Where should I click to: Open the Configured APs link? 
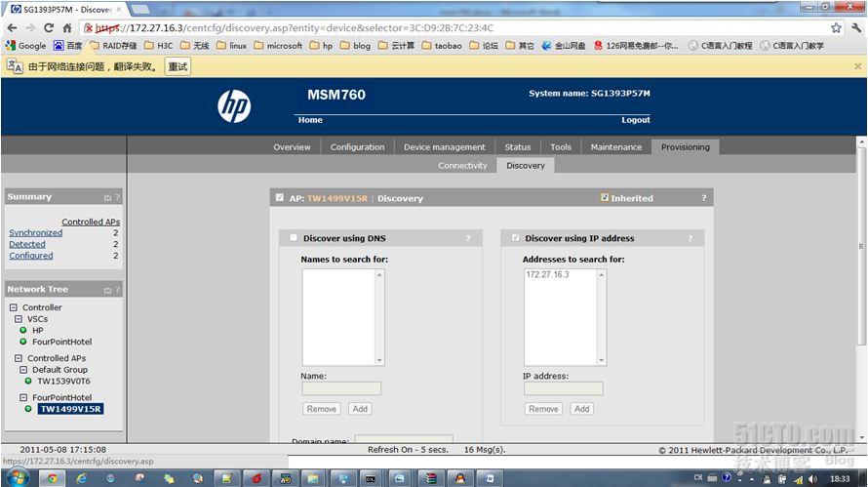coord(31,256)
